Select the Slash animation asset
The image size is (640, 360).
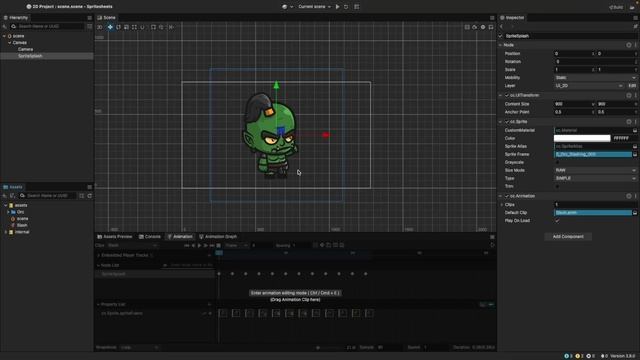coord(22,225)
